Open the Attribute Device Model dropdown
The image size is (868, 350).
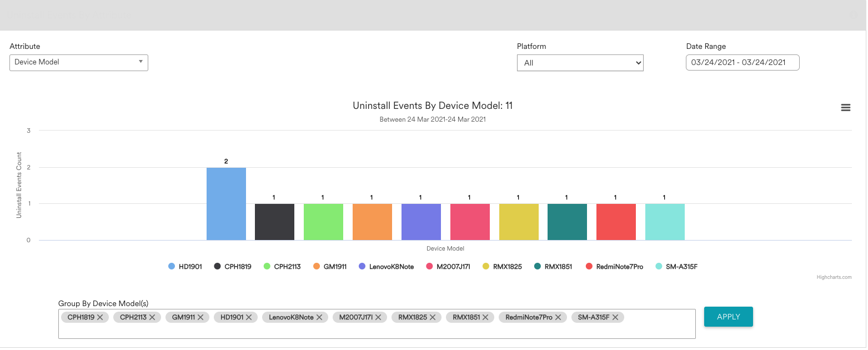click(x=79, y=62)
